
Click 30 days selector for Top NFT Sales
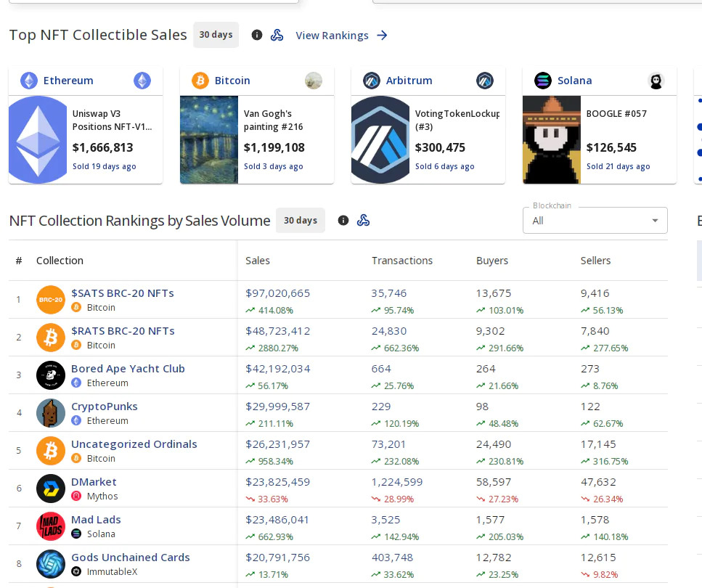(216, 35)
